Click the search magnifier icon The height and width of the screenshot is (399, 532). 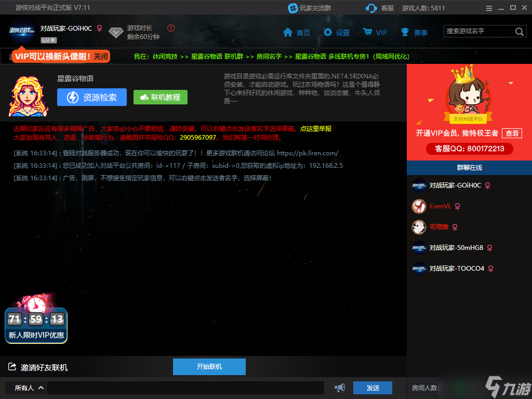(520, 32)
